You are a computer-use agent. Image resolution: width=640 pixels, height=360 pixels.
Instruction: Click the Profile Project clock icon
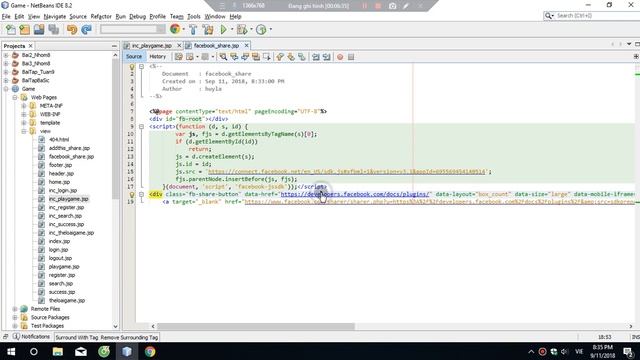(261, 29)
